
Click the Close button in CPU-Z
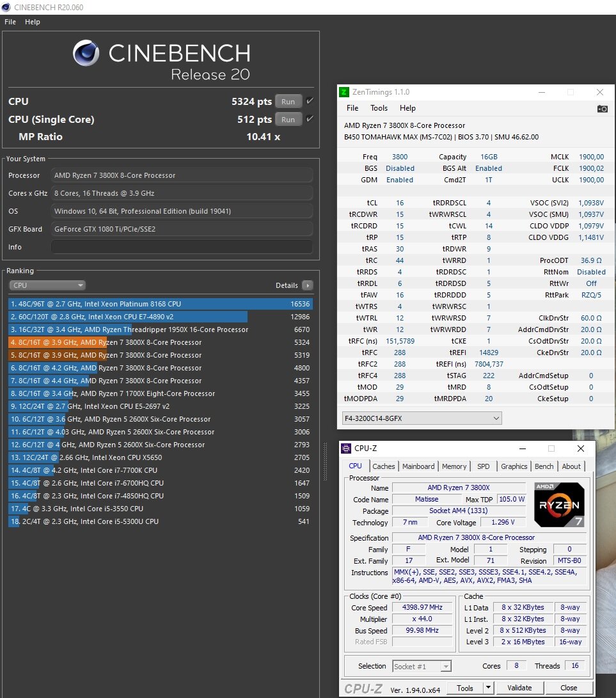(x=569, y=688)
